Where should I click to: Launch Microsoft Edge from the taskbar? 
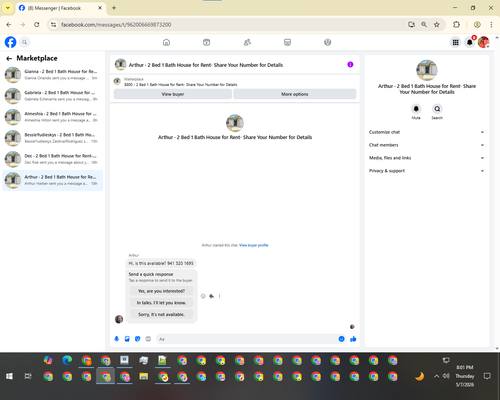pos(67,360)
